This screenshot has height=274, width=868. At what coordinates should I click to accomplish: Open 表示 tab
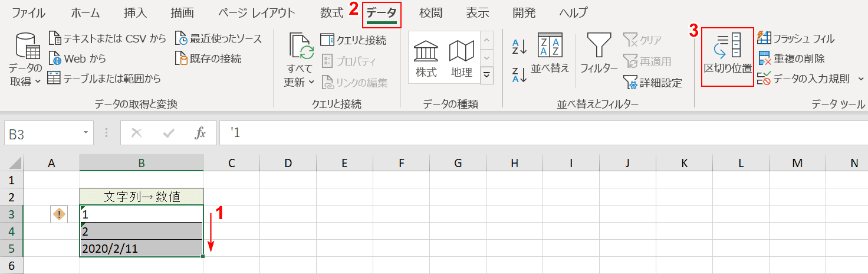[x=478, y=12]
